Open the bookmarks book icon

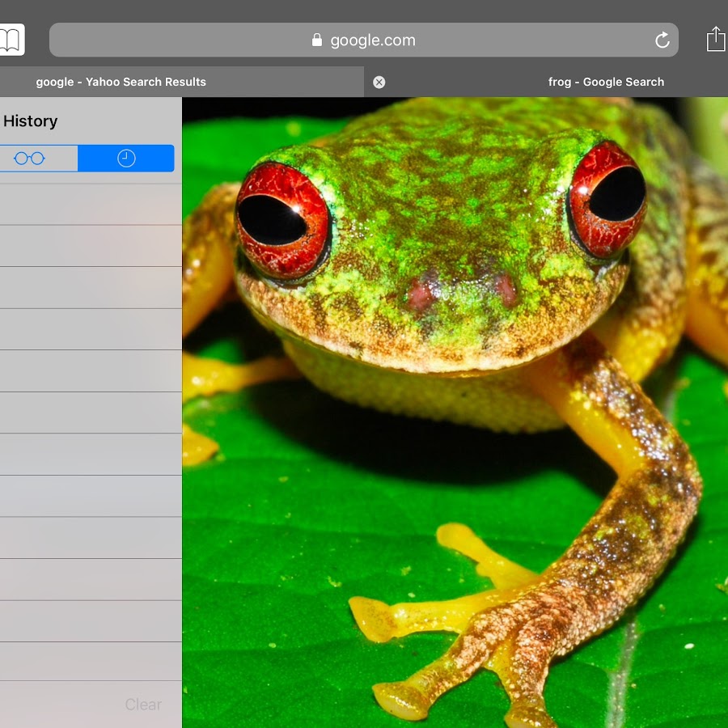tap(11, 40)
